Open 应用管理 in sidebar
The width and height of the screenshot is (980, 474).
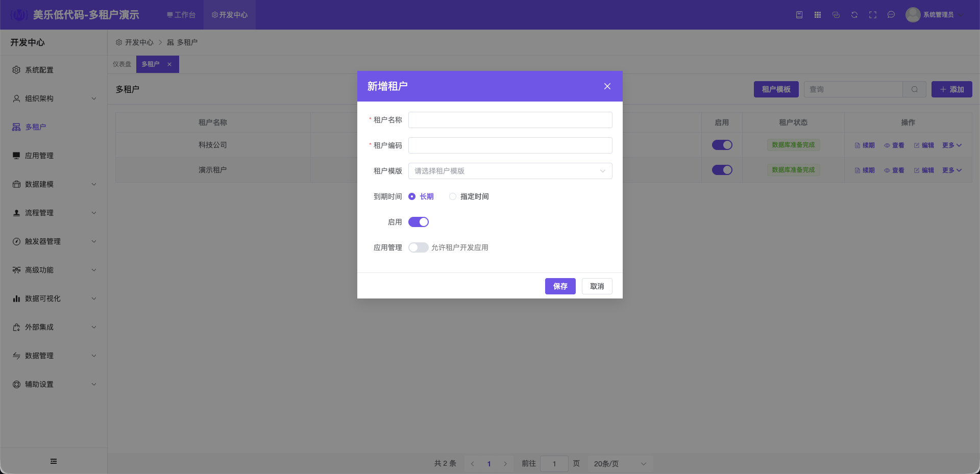click(x=54, y=156)
